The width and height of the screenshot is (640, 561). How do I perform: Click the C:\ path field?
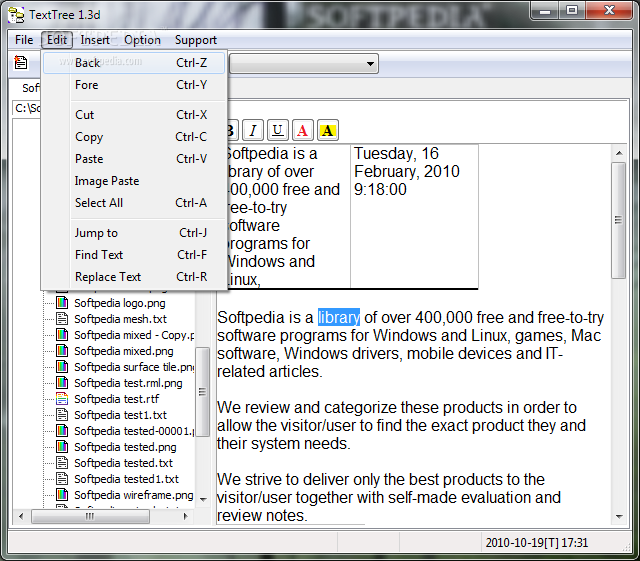(x=27, y=109)
